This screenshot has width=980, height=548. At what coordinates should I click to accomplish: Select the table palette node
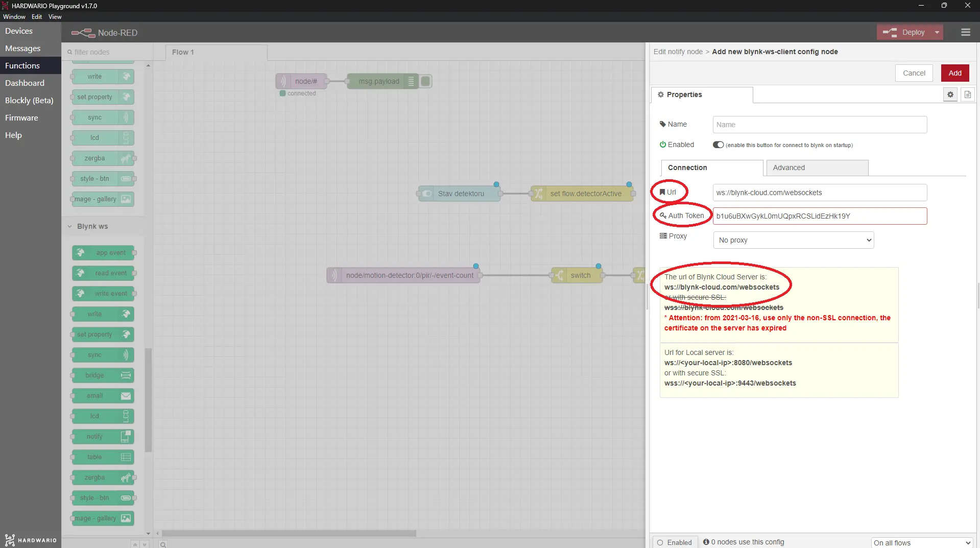pos(103,457)
